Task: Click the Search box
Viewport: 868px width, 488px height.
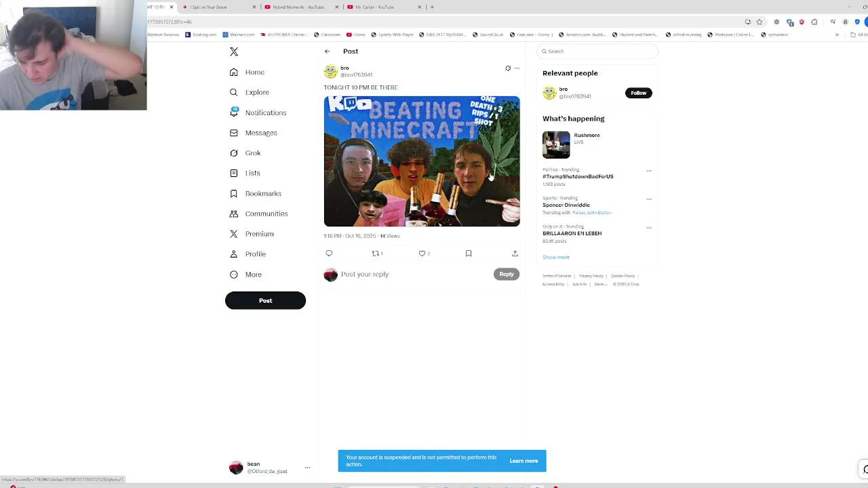Action: click(x=597, y=52)
